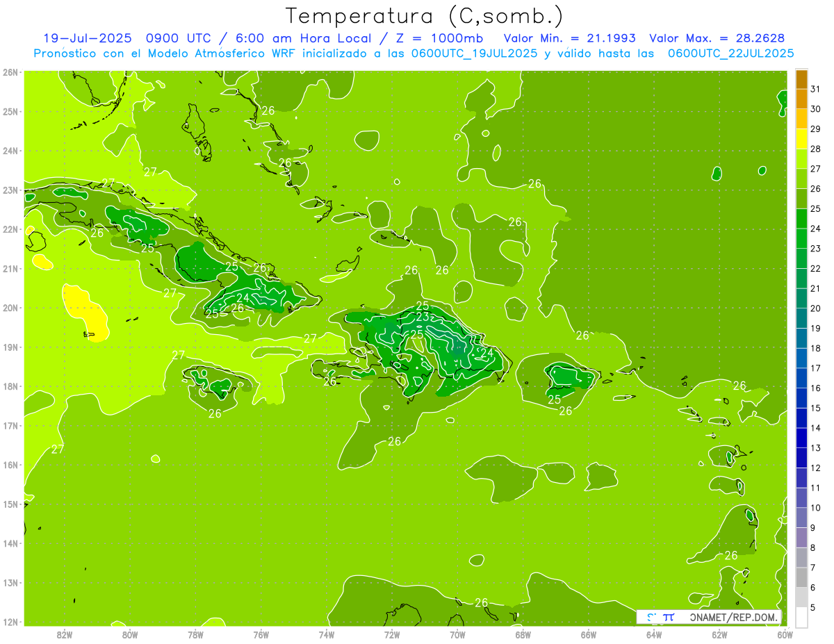Click the '68W' longitude axis label
834x644 pixels.
point(523,634)
